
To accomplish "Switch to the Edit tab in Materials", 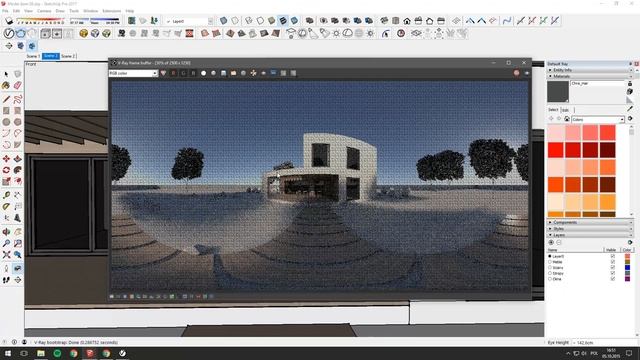I will pyautogui.click(x=565, y=110).
